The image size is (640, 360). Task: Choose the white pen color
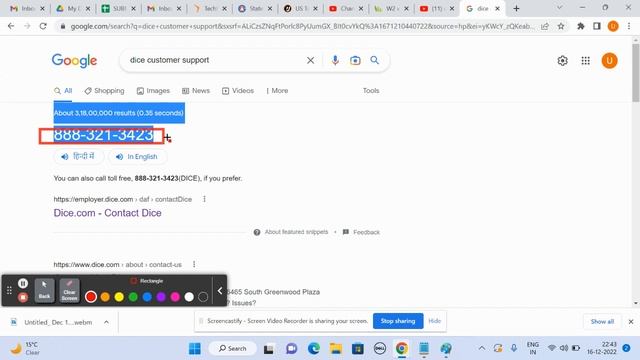tap(189, 297)
